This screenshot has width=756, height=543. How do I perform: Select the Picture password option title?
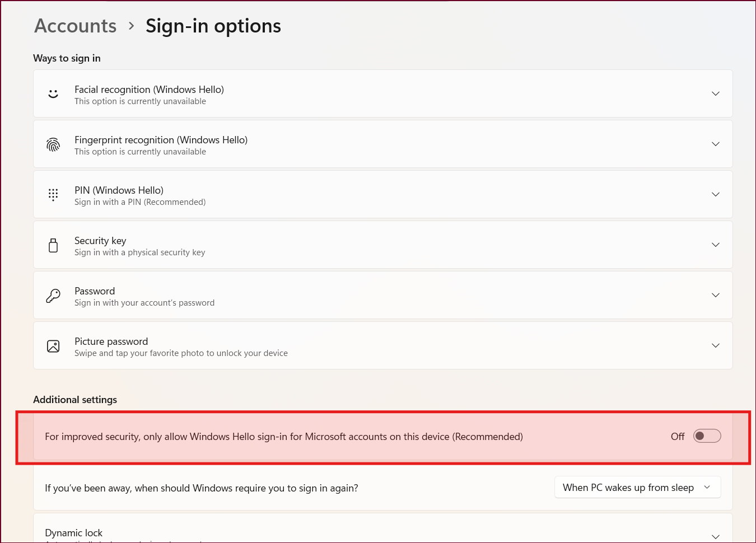(111, 341)
